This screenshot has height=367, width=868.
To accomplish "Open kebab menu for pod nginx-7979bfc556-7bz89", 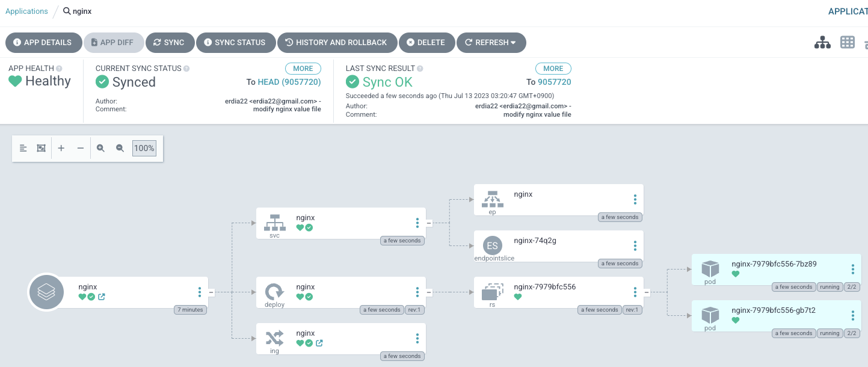I will tap(852, 270).
